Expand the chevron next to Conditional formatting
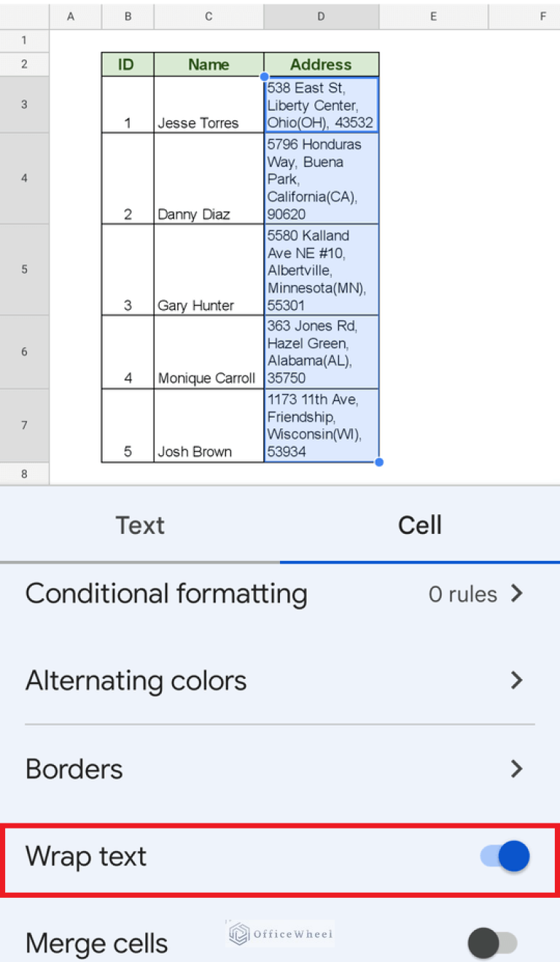This screenshot has width=560, height=962. pos(517,593)
